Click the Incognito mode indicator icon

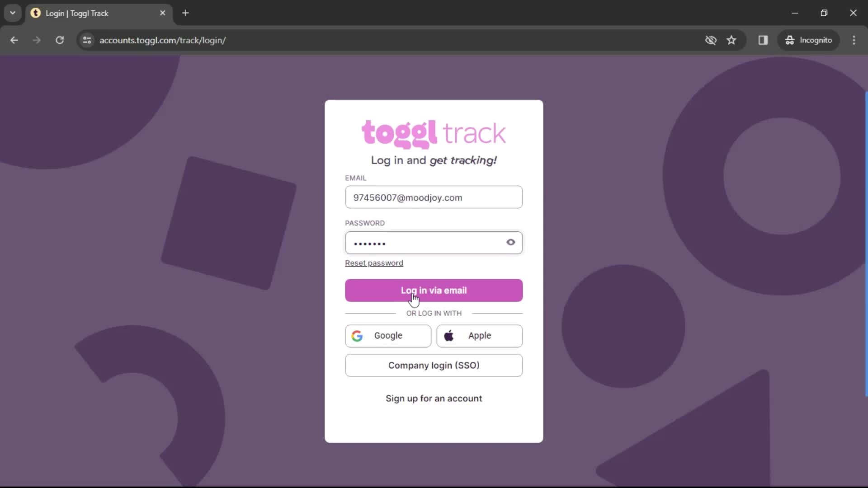790,40
